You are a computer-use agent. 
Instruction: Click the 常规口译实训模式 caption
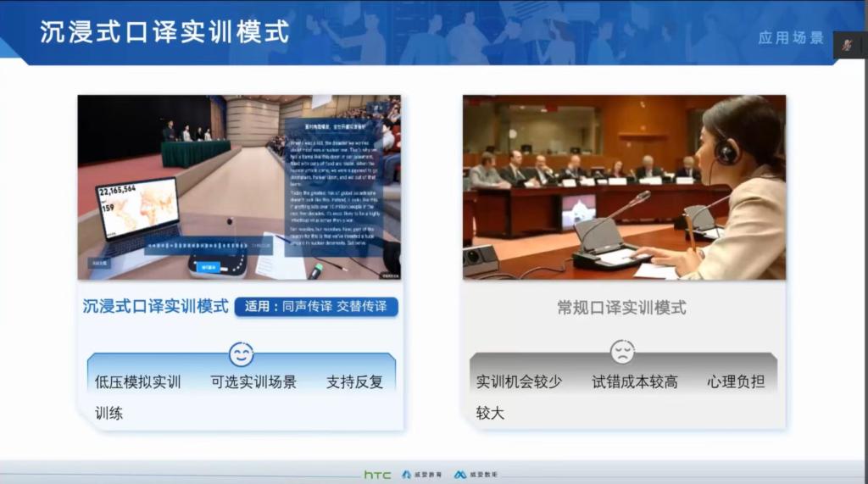coord(621,308)
